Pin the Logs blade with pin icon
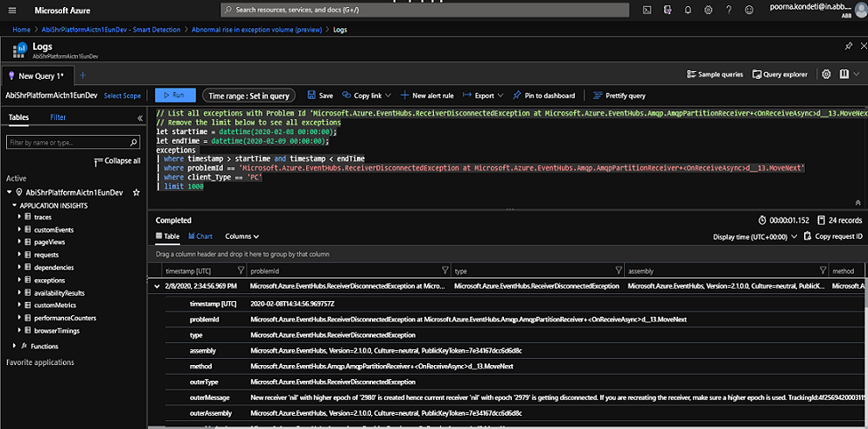The image size is (868, 429). (848, 47)
